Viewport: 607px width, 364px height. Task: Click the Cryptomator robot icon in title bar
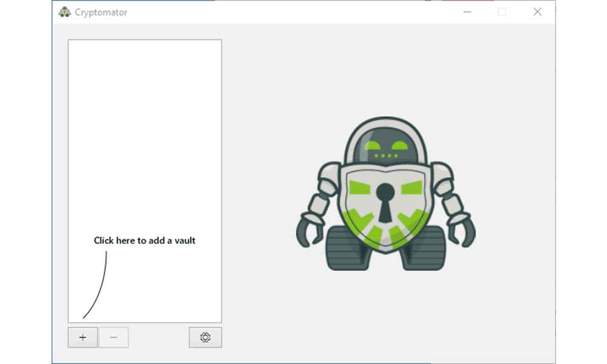[65, 12]
